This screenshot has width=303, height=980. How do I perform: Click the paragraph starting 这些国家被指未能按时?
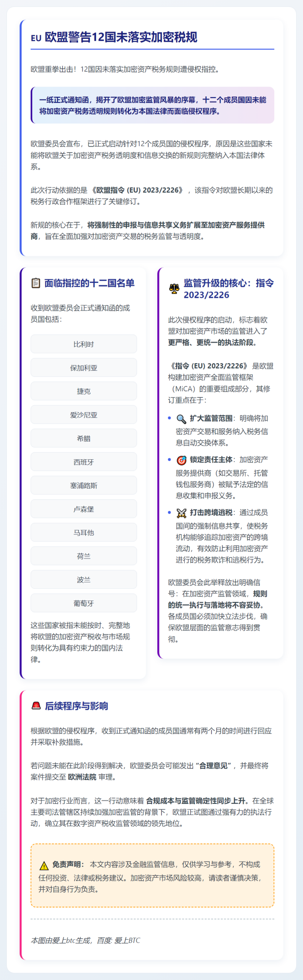(80, 642)
